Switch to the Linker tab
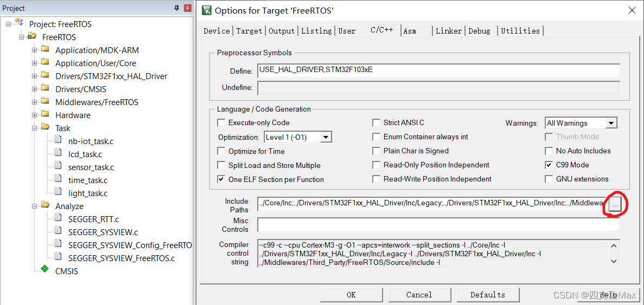This screenshot has width=644, height=305. 449,31
